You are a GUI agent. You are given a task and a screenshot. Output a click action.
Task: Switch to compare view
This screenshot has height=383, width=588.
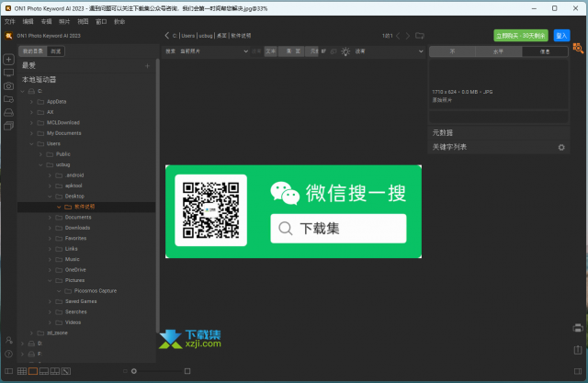coord(55,371)
